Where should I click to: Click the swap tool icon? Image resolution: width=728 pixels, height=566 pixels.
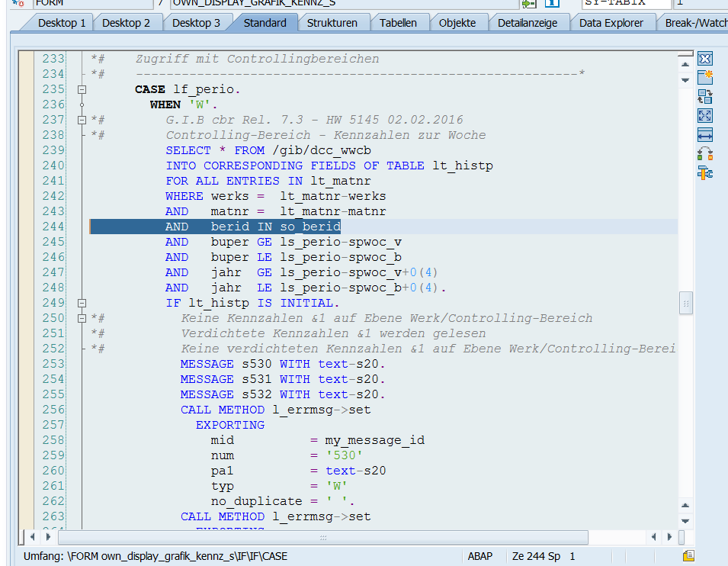(x=705, y=96)
